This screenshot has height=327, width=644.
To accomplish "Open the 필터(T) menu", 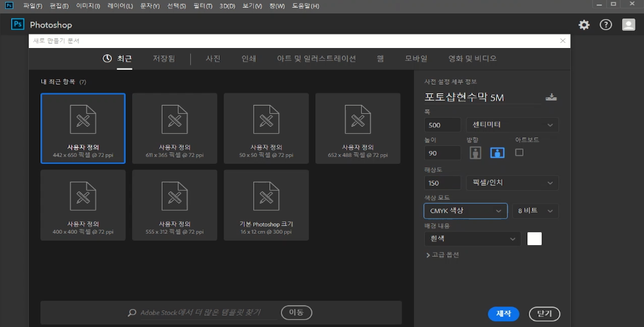I will tap(203, 6).
